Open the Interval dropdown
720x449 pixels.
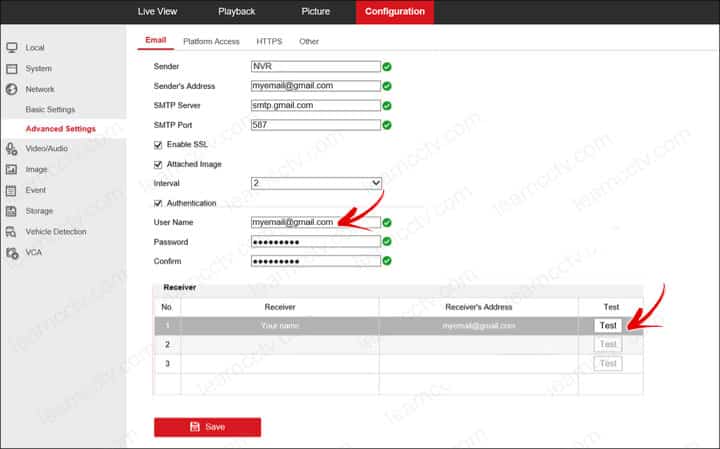316,183
